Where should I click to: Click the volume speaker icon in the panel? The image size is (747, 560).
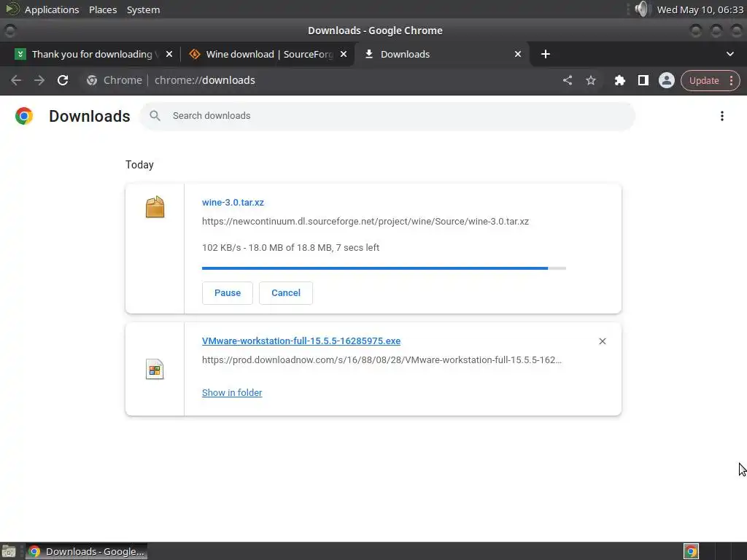click(642, 9)
